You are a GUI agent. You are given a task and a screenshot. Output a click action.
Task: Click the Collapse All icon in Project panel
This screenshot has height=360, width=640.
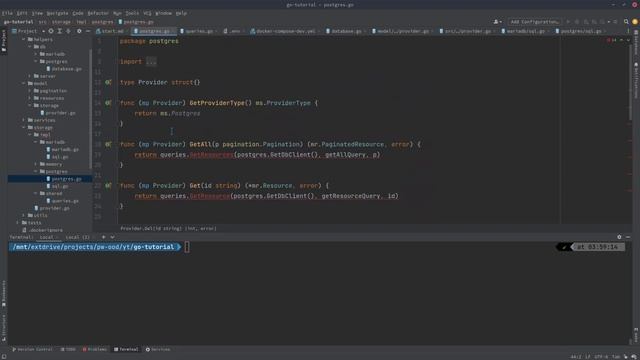[x=68, y=31]
